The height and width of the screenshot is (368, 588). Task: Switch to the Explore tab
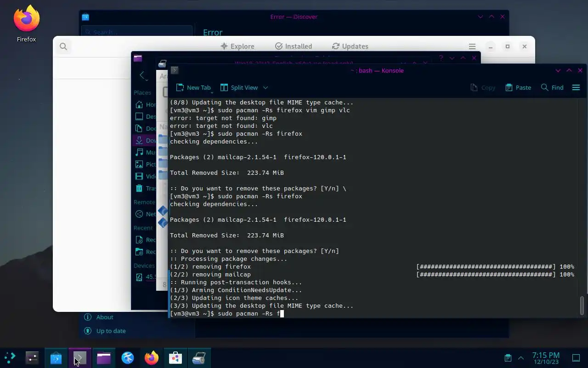(x=237, y=46)
